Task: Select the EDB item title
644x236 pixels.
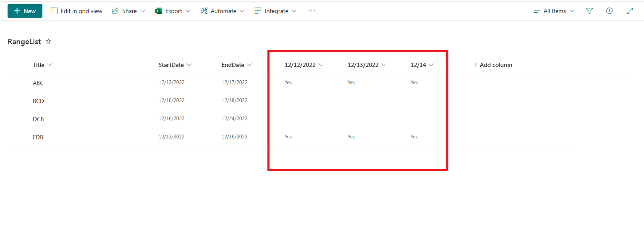Action: point(38,137)
